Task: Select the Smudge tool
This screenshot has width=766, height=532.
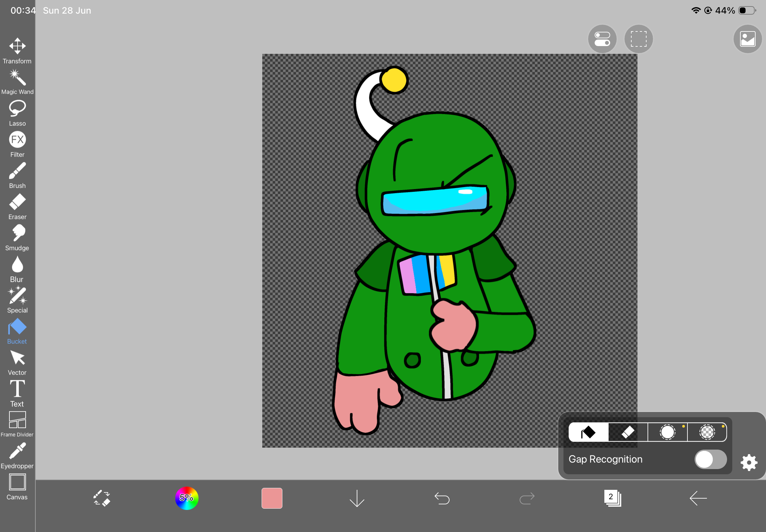Action: 17,238
